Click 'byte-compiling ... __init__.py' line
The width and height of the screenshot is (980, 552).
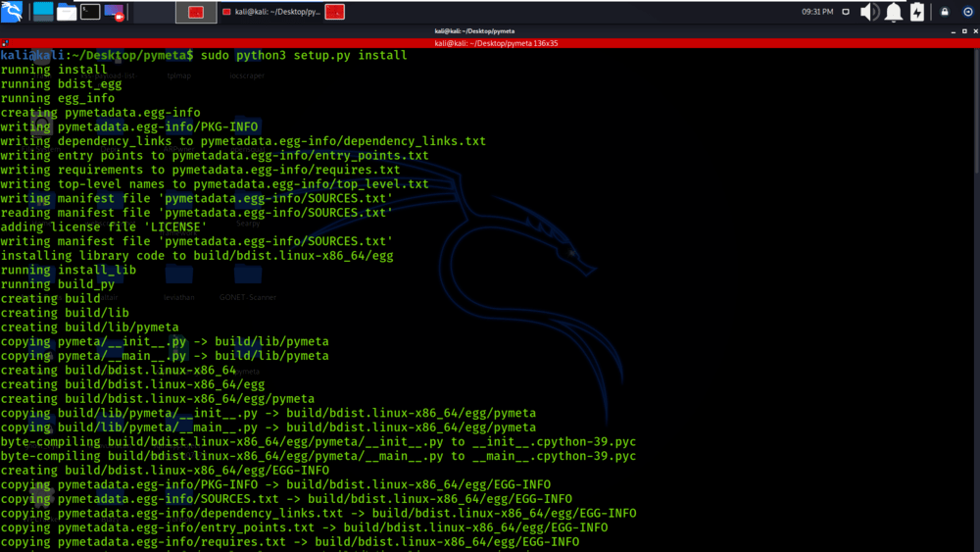pyautogui.click(x=318, y=442)
